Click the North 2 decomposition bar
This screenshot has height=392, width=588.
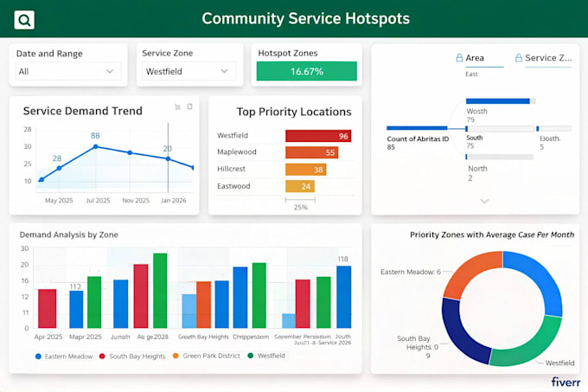[x=500, y=157]
